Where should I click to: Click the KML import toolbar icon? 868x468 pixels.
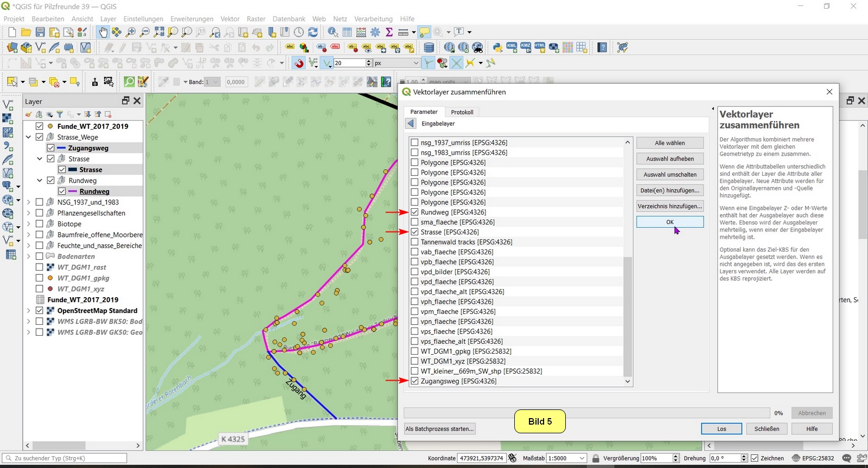[x=512, y=48]
